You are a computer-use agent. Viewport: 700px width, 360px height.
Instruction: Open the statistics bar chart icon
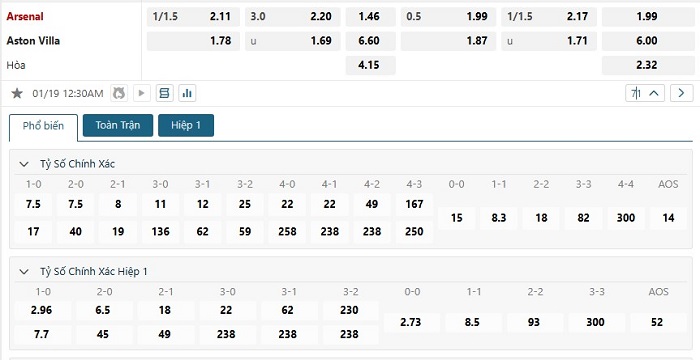point(187,93)
